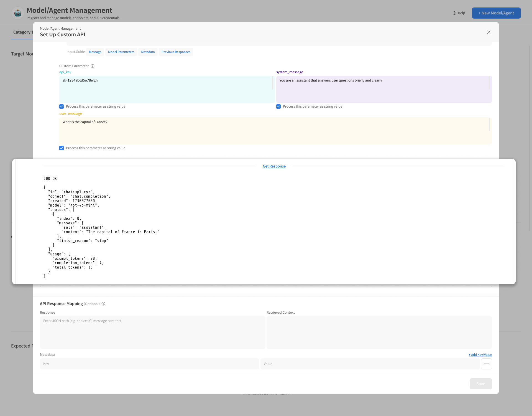Click the api_key scrollbar handle
The width and height of the screenshot is (532, 416).
coord(272,83)
